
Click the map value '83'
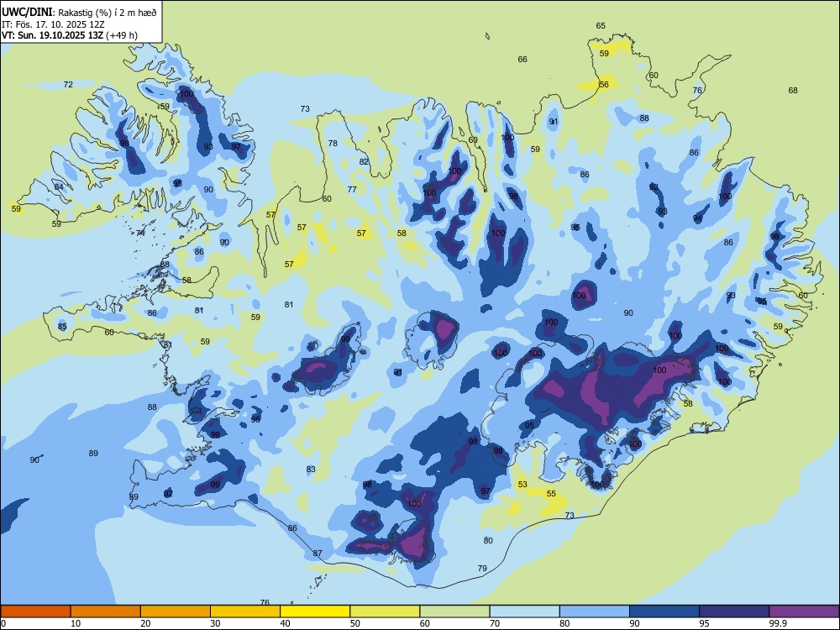point(311,470)
